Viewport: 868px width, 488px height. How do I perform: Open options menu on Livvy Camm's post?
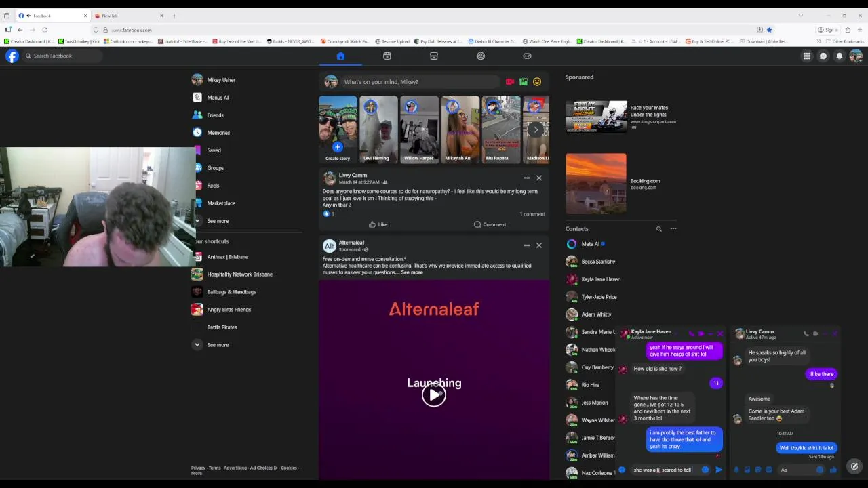point(526,178)
